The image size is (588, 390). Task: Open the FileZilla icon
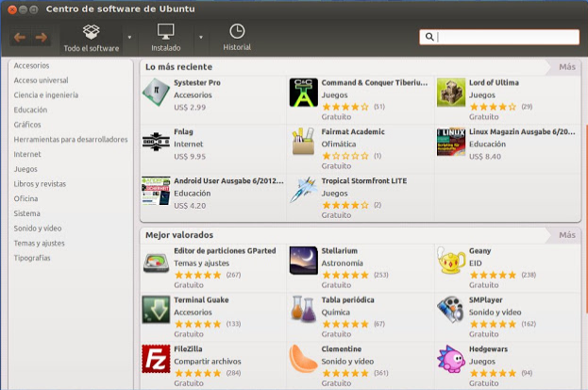[156, 359]
